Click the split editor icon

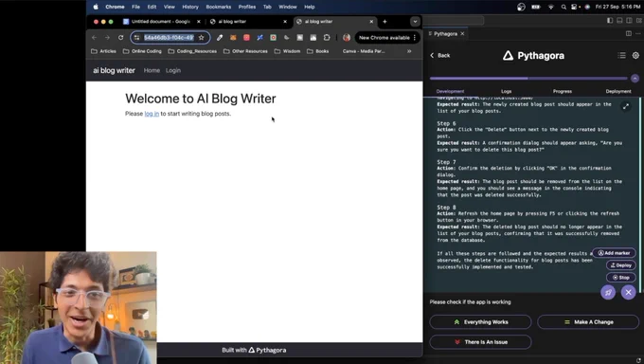pyautogui.click(x=629, y=34)
